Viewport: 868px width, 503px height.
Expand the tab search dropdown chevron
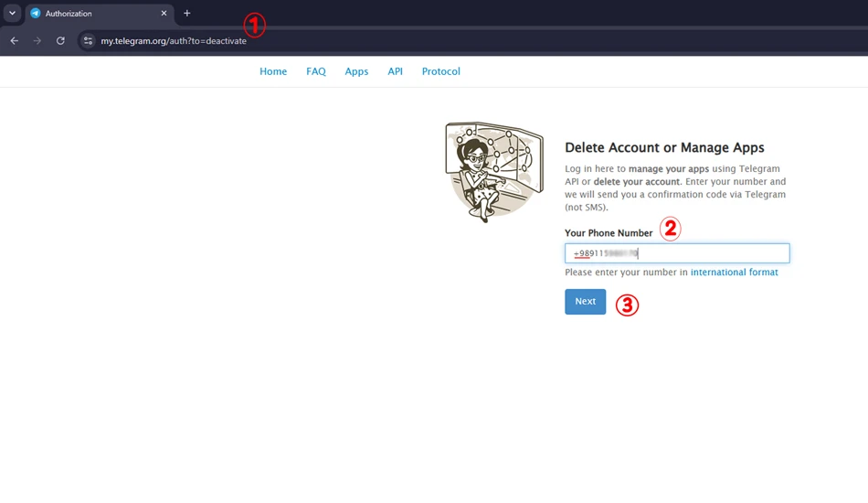coord(12,14)
